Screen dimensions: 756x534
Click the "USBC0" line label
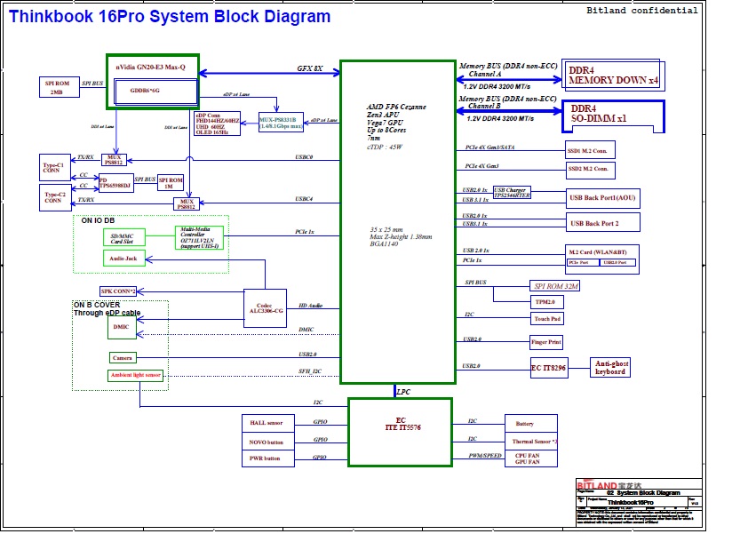click(x=304, y=157)
